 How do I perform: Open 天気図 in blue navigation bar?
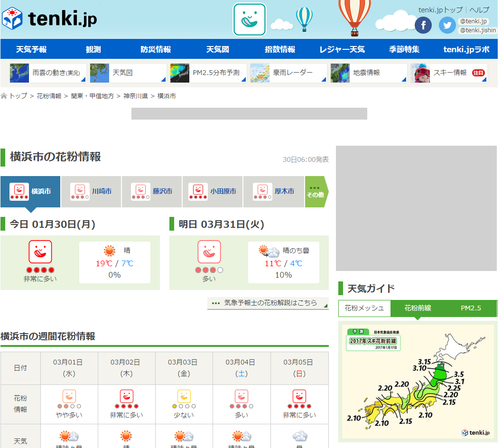coord(218,49)
